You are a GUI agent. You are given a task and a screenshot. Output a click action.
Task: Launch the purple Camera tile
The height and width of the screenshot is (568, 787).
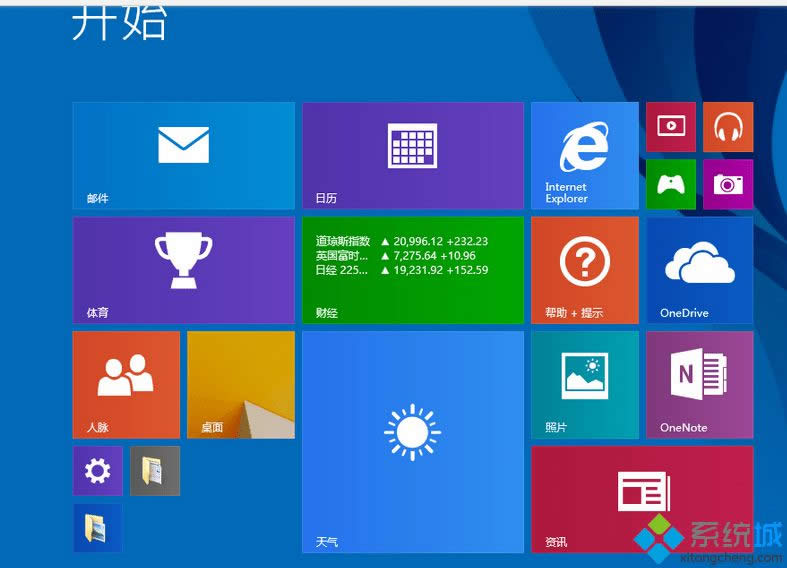coord(727,184)
